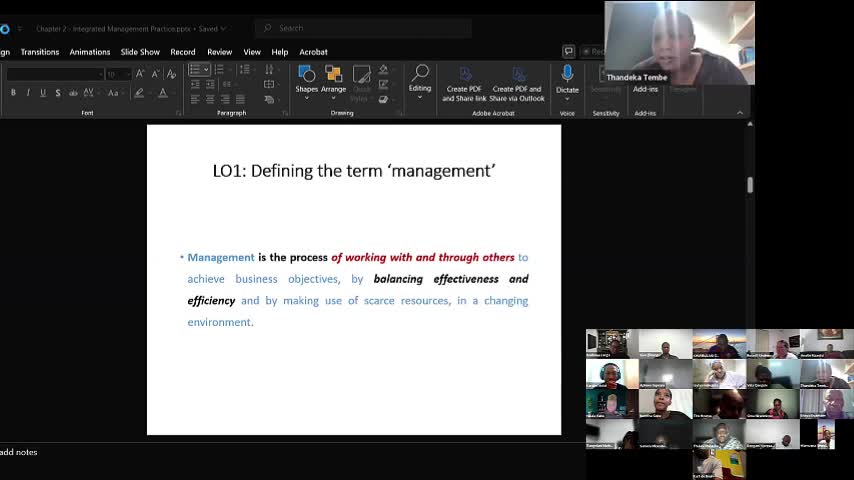
Task: Toggle italic formatting
Action: tap(28, 93)
